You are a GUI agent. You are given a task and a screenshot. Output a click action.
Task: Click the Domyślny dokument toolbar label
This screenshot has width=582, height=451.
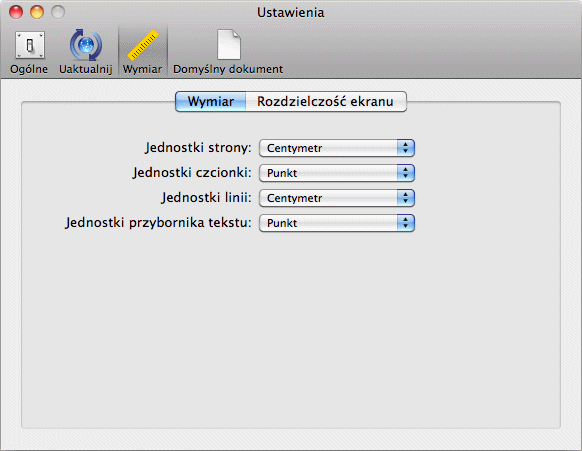pos(228,69)
